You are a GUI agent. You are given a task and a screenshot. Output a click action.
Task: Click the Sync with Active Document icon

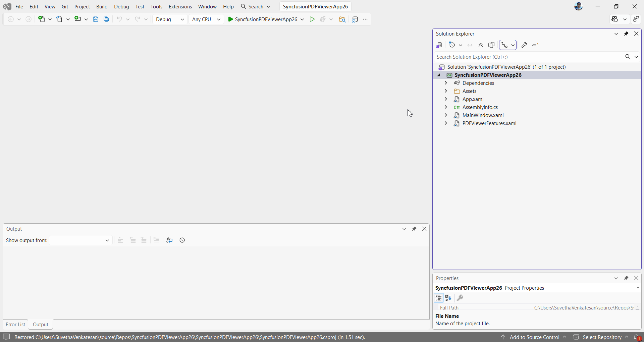click(470, 45)
